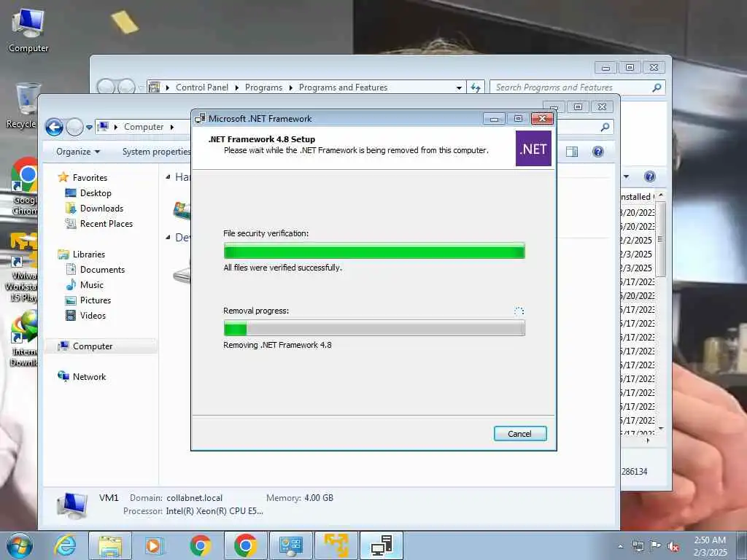Viewport: 747px width, 560px height.
Task: Select Favorites in navigation pane
Action: point(89,178)
